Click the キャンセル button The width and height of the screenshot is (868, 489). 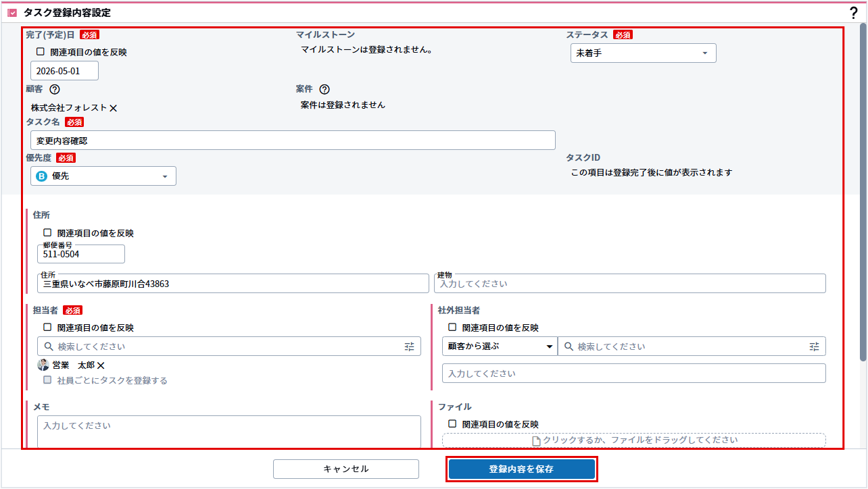click(345, 469)
